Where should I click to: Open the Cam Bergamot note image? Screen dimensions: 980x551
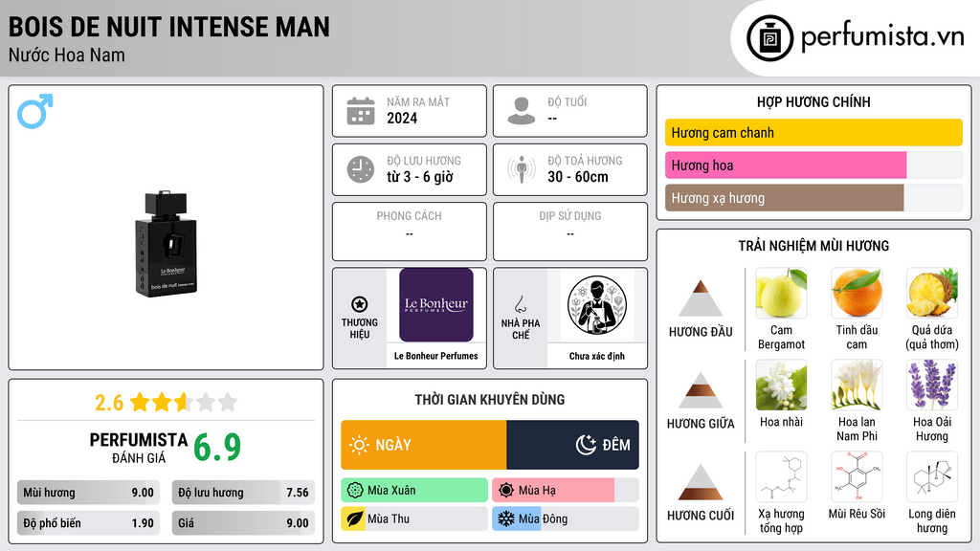[781, 293]
